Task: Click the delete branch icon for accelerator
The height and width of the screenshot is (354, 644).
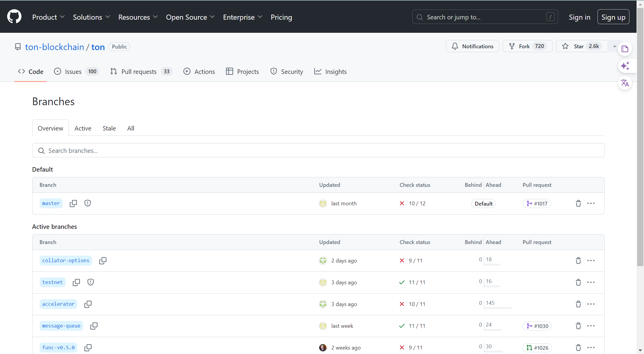Action: tap(578, 304)
